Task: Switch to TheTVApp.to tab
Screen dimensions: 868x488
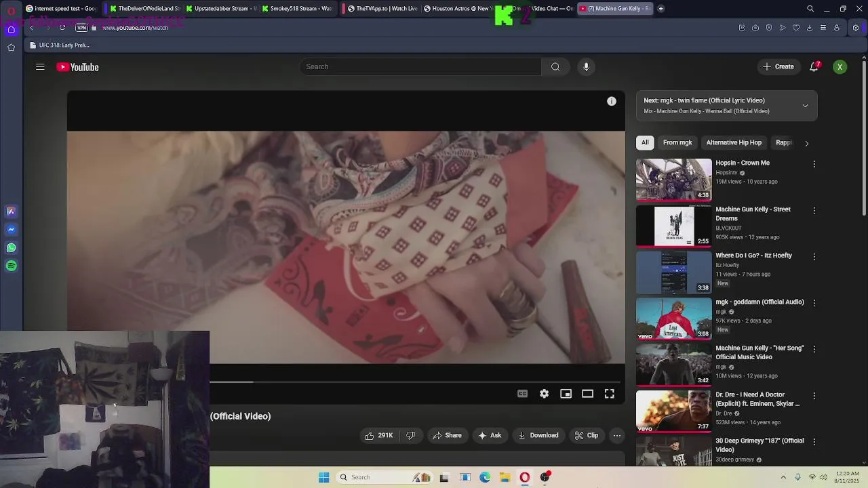Action: point(381,9)
